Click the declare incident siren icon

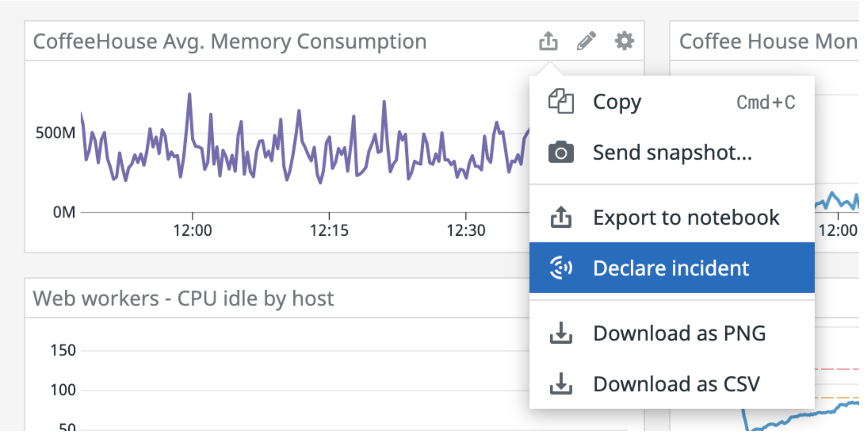point(561,268)
